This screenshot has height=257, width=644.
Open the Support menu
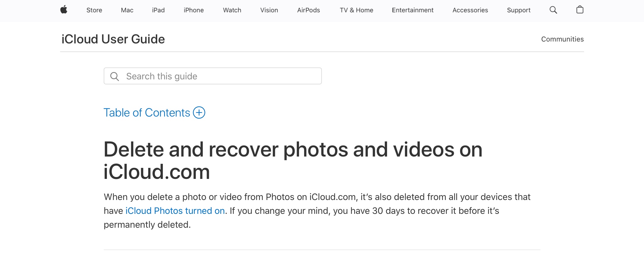[519, 10]
